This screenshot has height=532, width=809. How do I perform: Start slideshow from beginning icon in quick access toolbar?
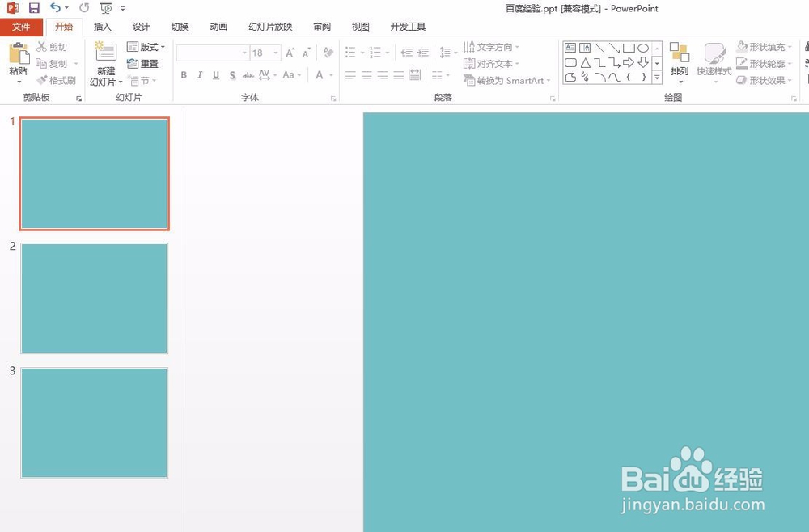point(106,8)
